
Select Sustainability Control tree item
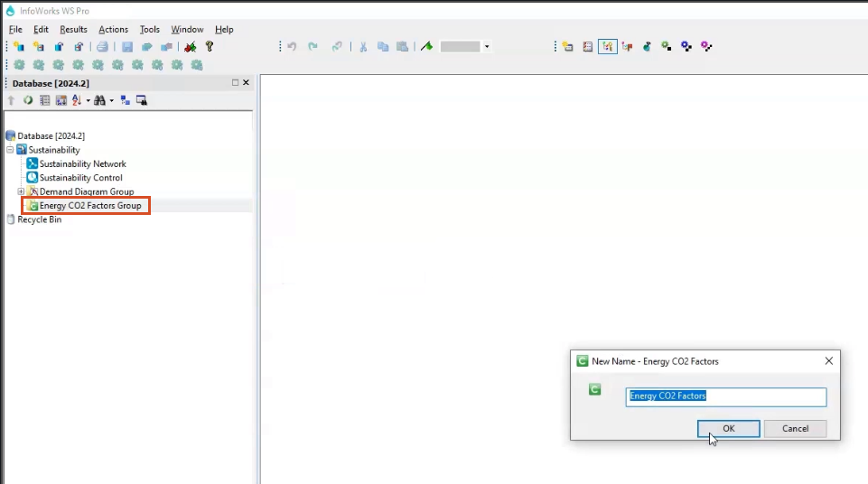click(80, 178)
